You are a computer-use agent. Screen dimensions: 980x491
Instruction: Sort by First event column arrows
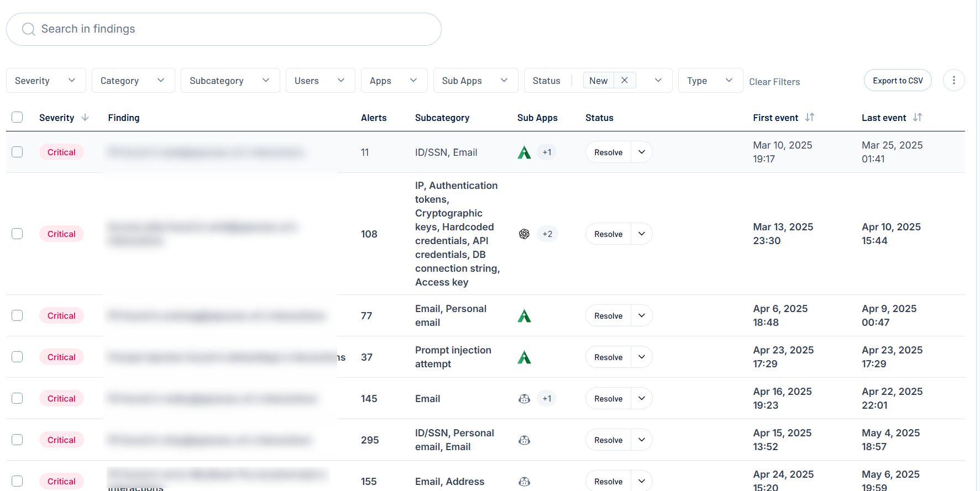(x=810, y=118)
